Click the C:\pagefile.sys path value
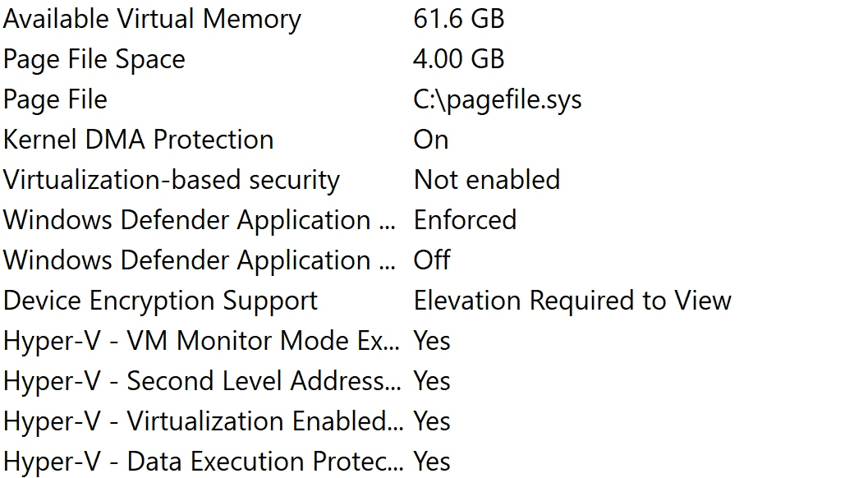Image resolution: width=868 pixels, height=478 pixels. tap(498, 100)
